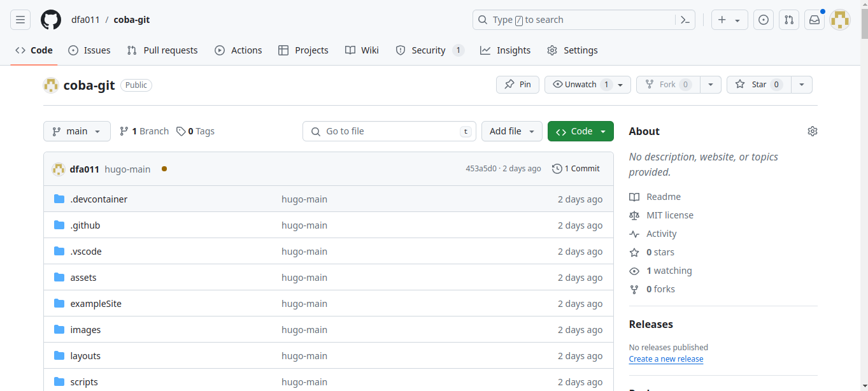The image size is (868, 391).
Task: Click the assets folder icon
Action: tap(59, 277)
